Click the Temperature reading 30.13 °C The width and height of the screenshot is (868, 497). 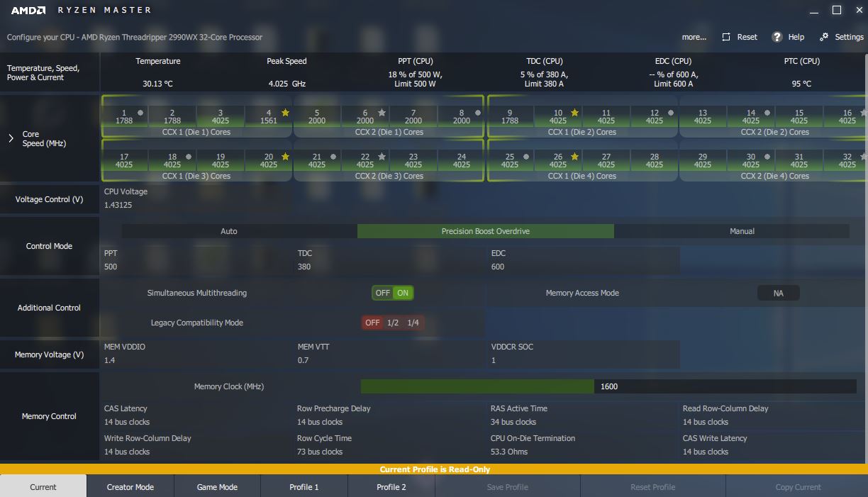pos(157,84)
